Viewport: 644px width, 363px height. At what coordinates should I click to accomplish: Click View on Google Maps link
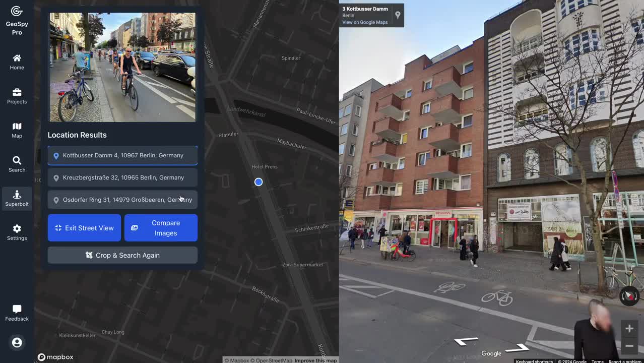pos(365,22)
